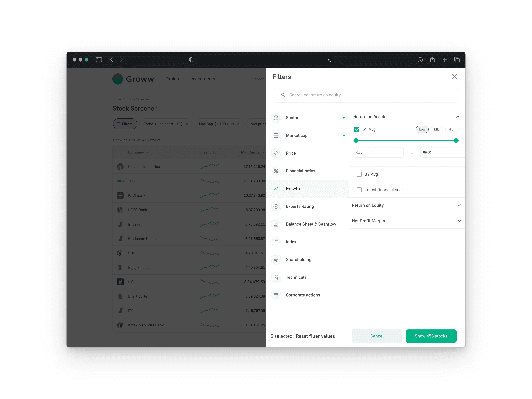Enable the 3Y Avg checkbox
The image size is (532, 399).
point(359,174)
